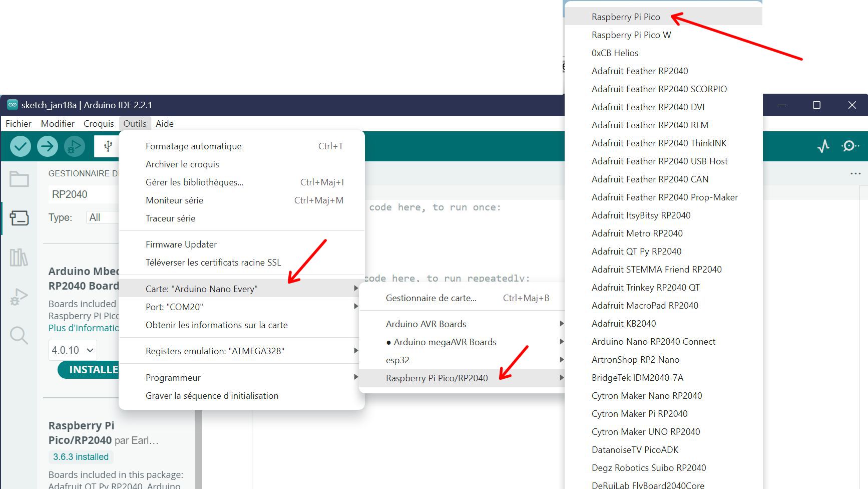Pick Arduino Nano RP2040 Connect

[663, 342]
